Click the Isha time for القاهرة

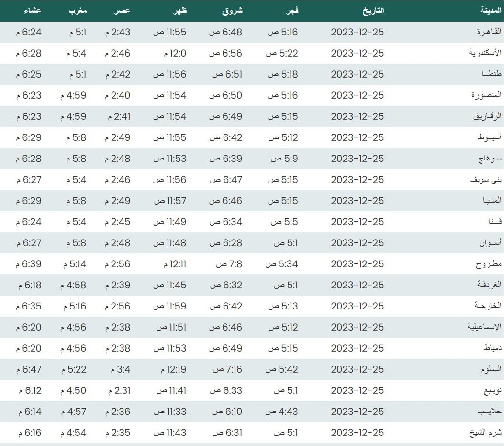point(29,32)
